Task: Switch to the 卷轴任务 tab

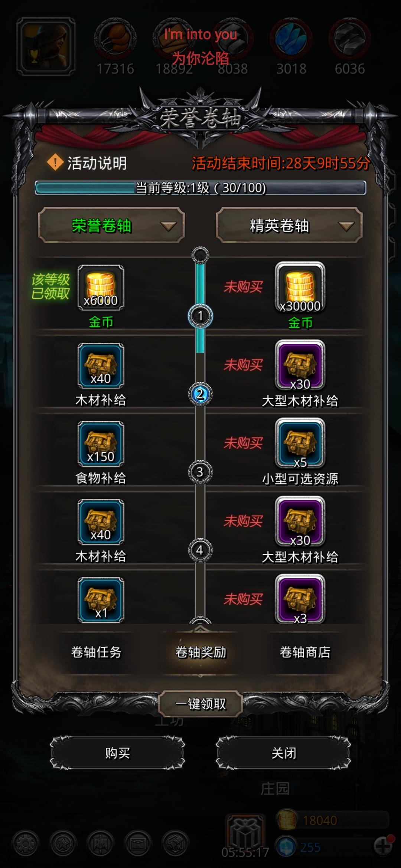Action: (96, 652)
